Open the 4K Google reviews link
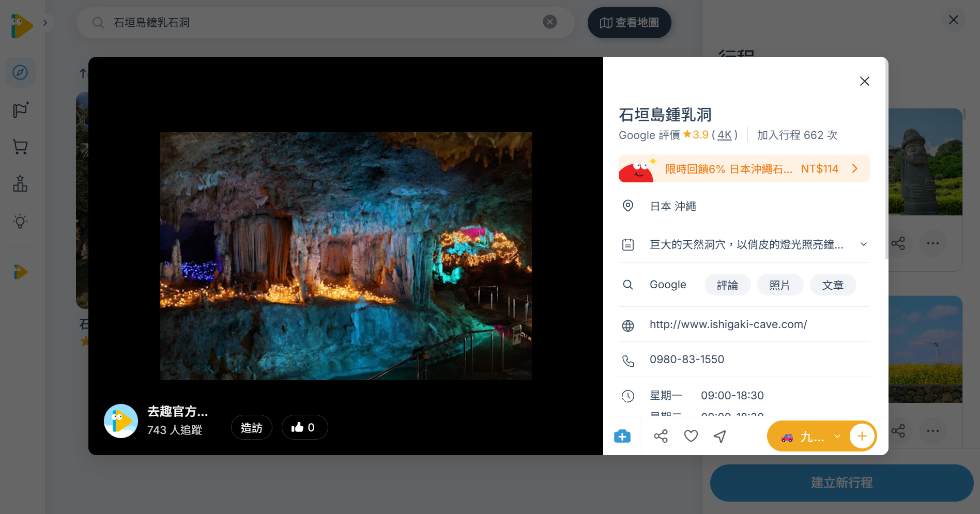Viewport: 980px width, 514px height. pyautogui.click(x=724, y=135)
